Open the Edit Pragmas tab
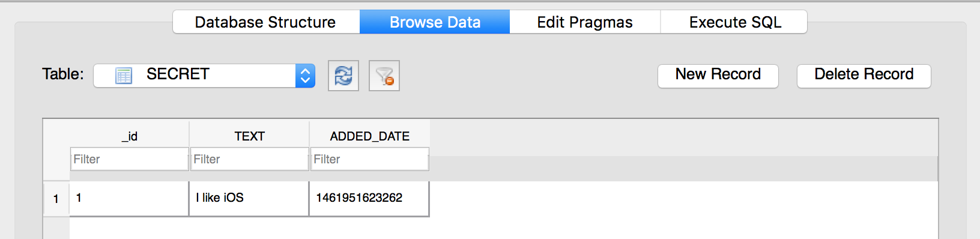980x239 pixels. click(x=585, y=22)
